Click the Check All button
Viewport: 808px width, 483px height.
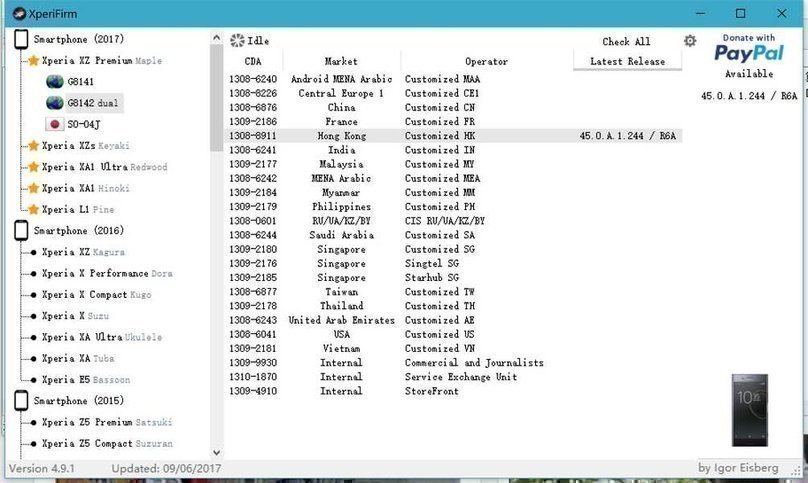626,41
